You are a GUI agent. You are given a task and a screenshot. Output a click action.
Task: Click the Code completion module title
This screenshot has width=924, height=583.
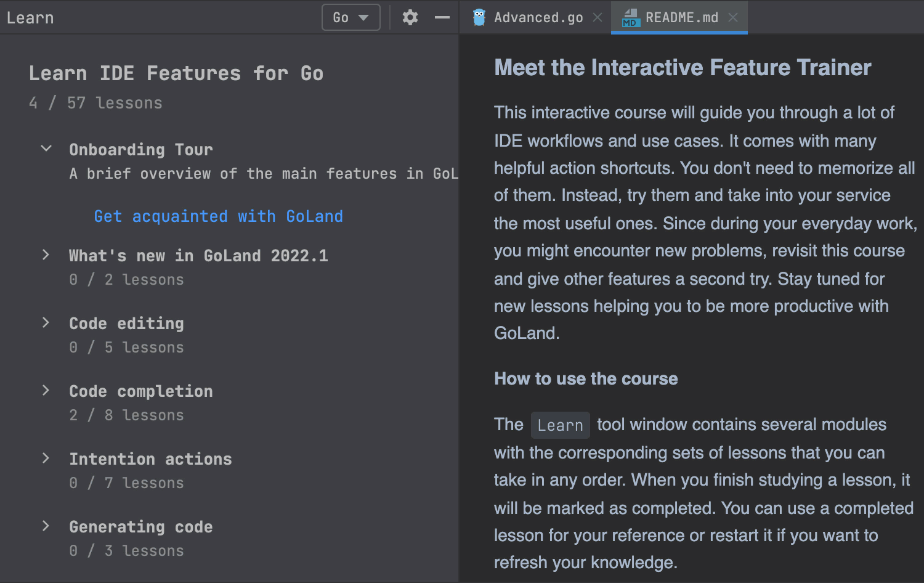(141, 391)
